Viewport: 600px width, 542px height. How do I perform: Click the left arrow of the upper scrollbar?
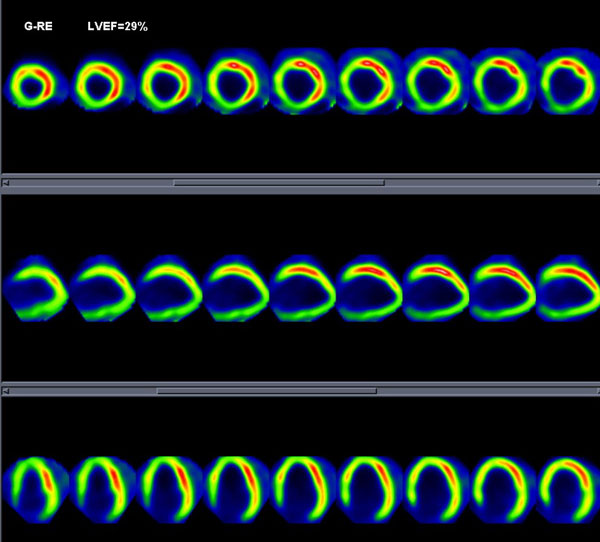[x=5, y=183]
